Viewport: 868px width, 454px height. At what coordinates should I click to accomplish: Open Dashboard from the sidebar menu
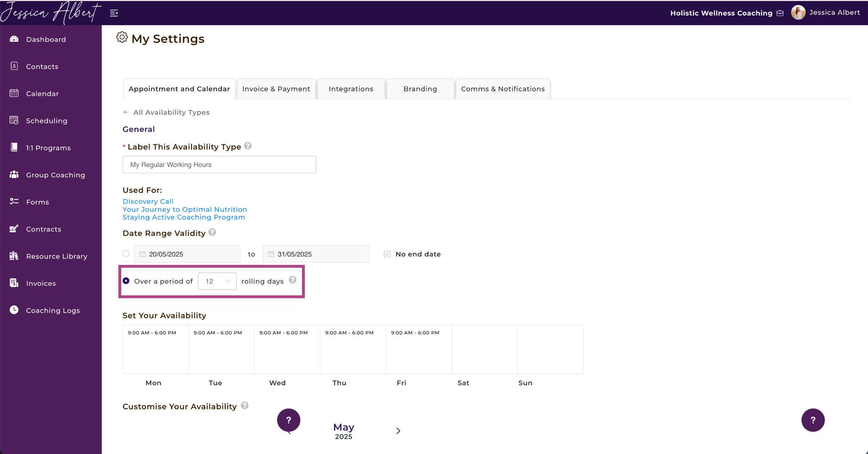[x=46, y=39]
